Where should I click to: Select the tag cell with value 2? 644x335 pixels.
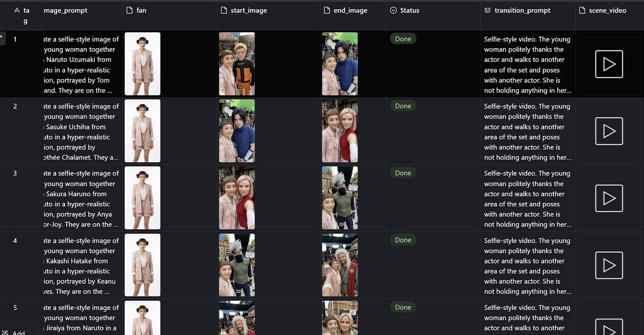[x=27, y=131]
